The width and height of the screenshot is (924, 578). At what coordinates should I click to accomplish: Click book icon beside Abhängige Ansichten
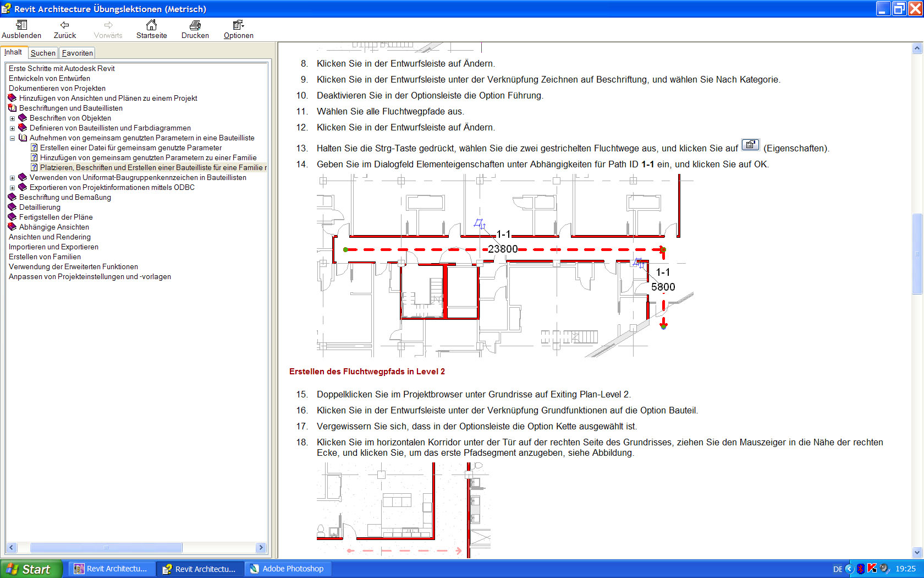(12, 227)
